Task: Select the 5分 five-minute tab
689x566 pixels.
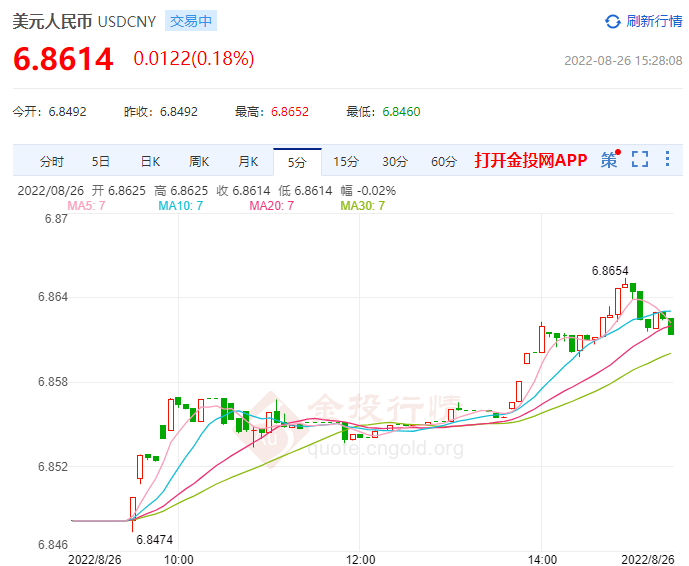Action: (297, 162)
